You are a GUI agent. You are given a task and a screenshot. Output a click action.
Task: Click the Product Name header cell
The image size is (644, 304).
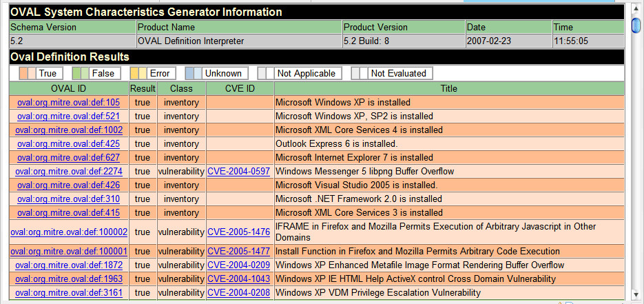[239, 27]
